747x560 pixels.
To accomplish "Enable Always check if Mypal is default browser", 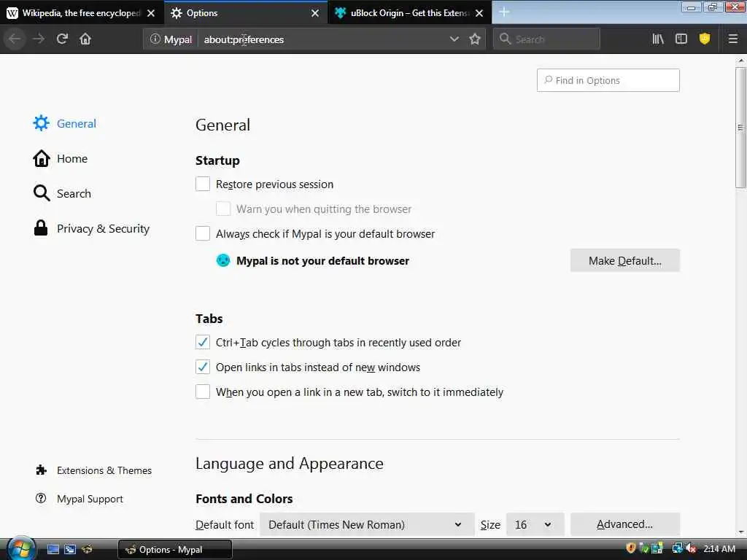I will click(203, 233).
